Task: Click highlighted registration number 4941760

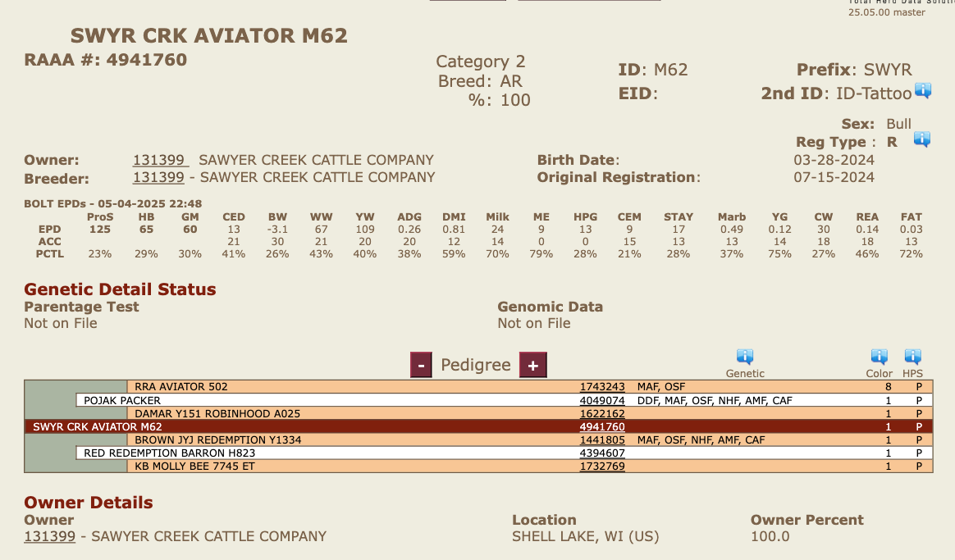Action: pos(602,427)
